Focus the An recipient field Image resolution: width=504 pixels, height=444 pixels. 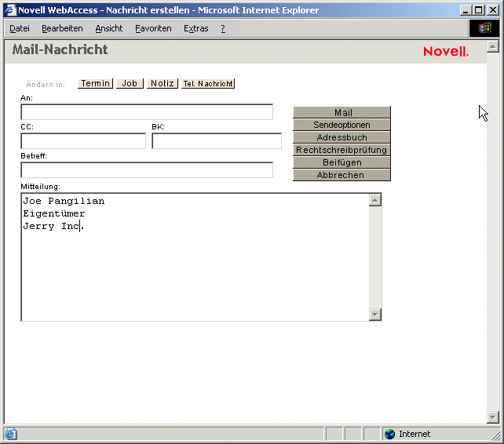click(x=147, y=112)
